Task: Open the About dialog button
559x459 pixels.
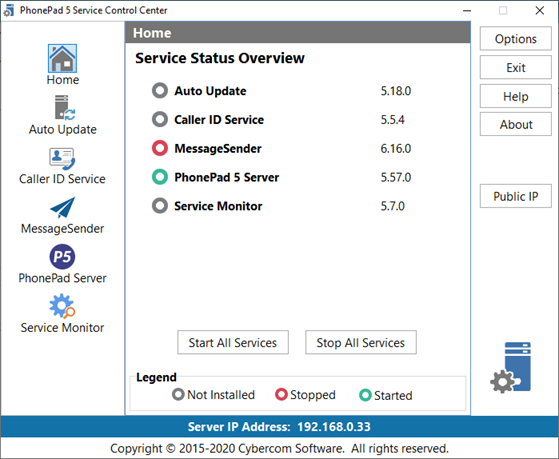Action: pyautogui.click(x=516, y=124)
